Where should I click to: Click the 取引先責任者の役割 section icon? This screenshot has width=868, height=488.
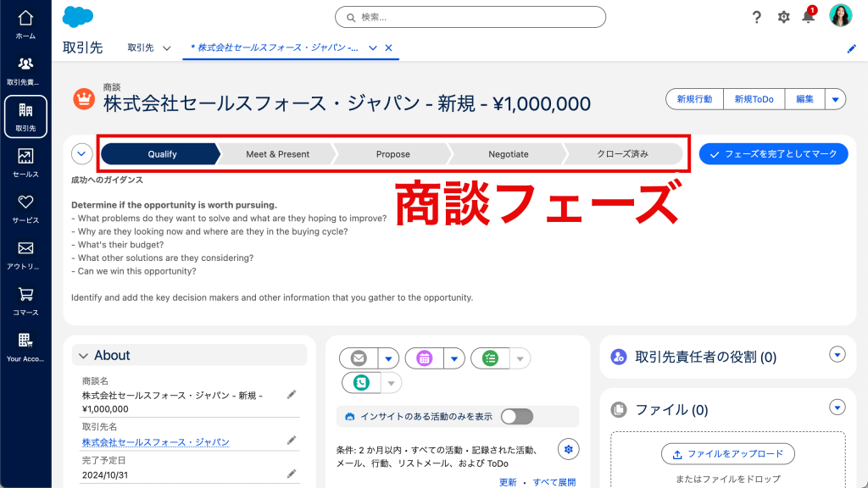[618, 357]
